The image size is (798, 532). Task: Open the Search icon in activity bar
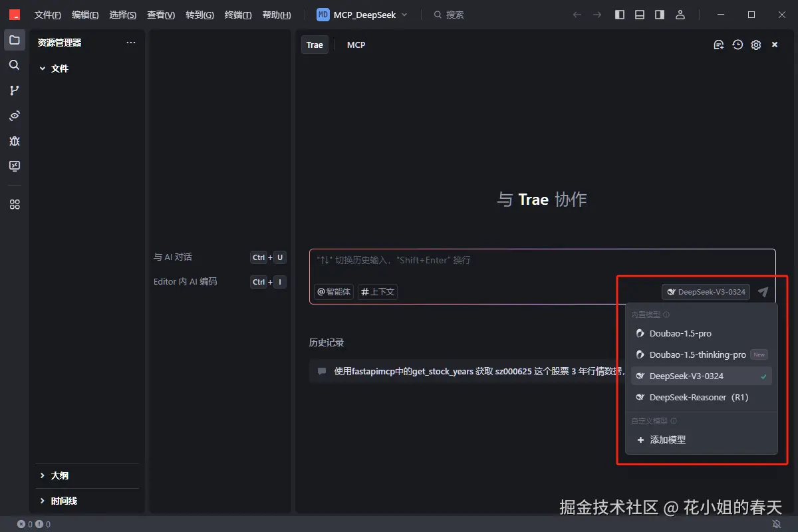[x=15, y=65]
